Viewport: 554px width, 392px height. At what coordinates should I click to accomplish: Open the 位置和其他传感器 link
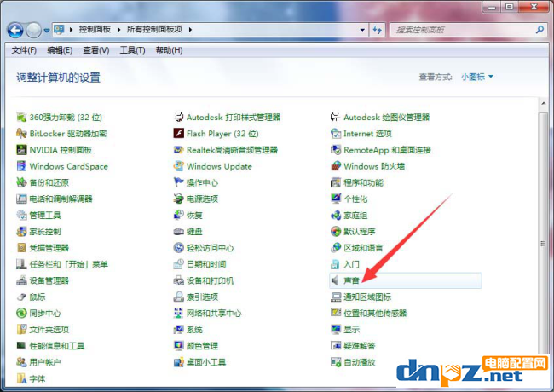coord(375,314)
